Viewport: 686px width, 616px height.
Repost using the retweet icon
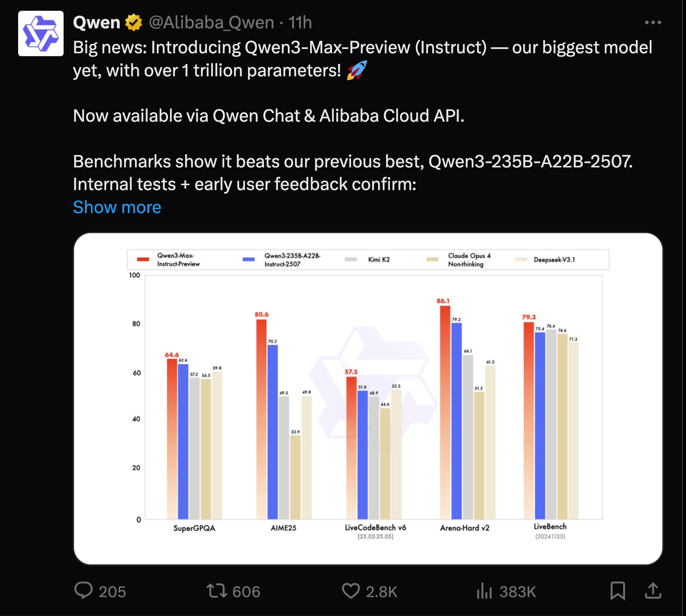[x=216, y=591]
